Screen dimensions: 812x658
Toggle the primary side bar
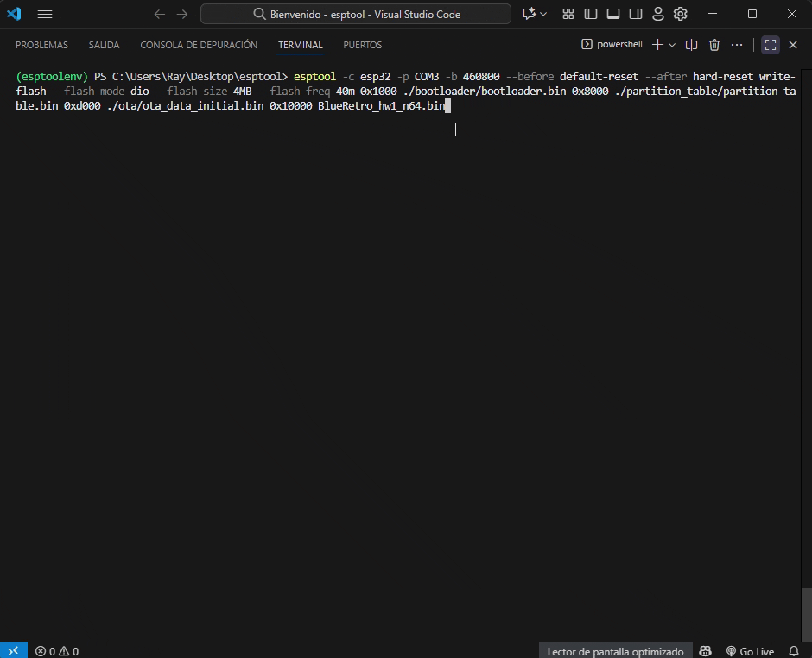tap(591, 14)
